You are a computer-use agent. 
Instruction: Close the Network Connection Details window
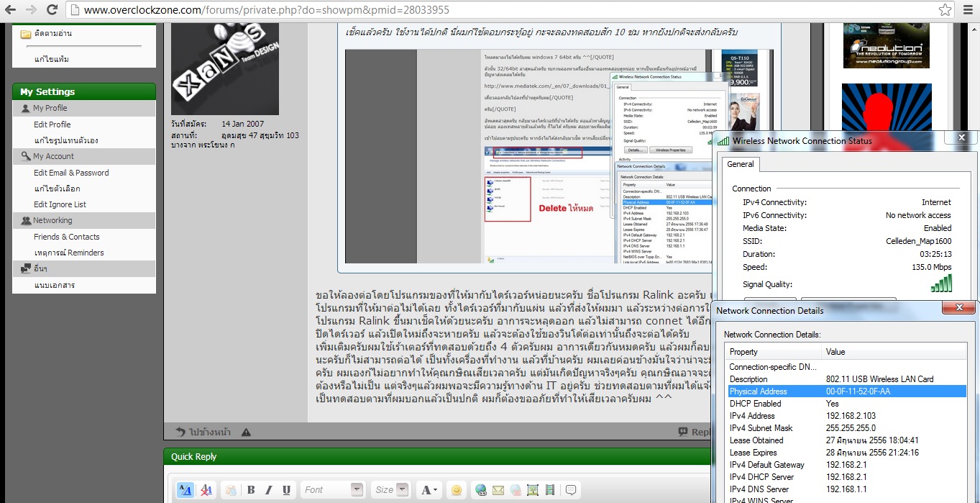(x=960, y=308)
